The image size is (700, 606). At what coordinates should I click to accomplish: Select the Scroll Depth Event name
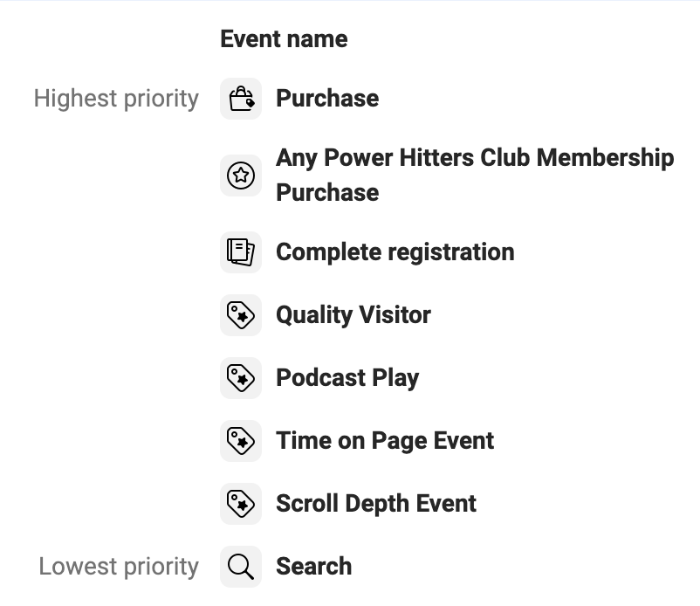click(375, 504)
